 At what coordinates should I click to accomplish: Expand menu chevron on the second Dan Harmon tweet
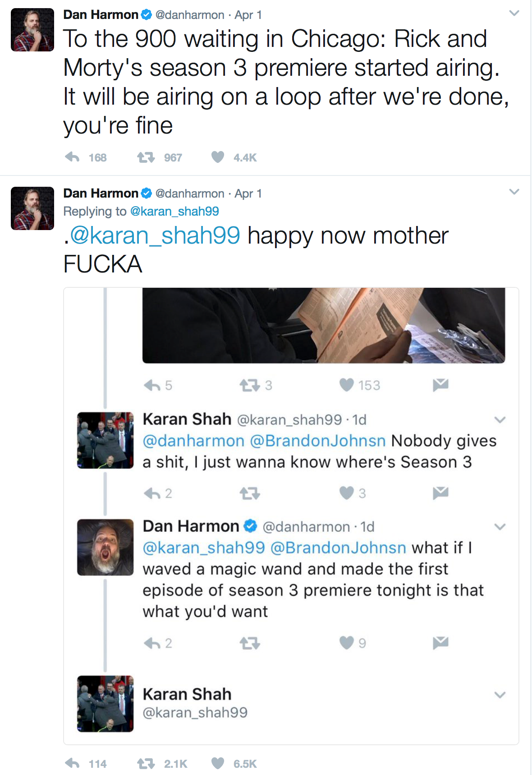(x=514, y=192)
